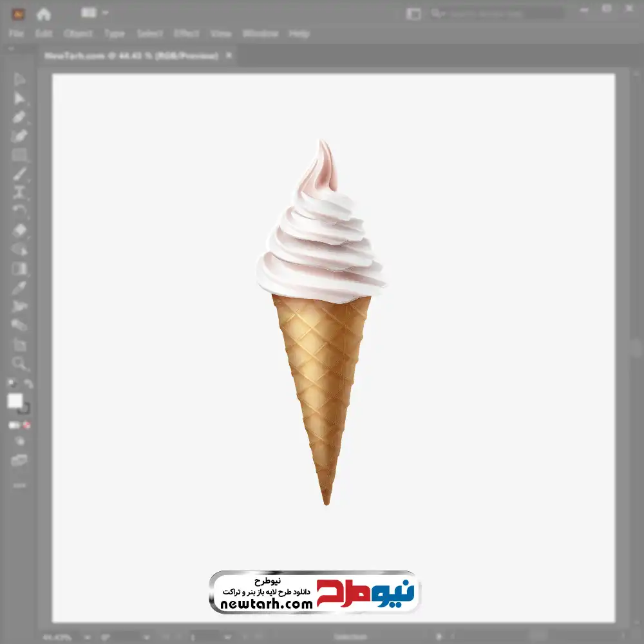Screen dimensions: 644x644
Task: Select the Eyedropper tool
Action: point(19,287)
